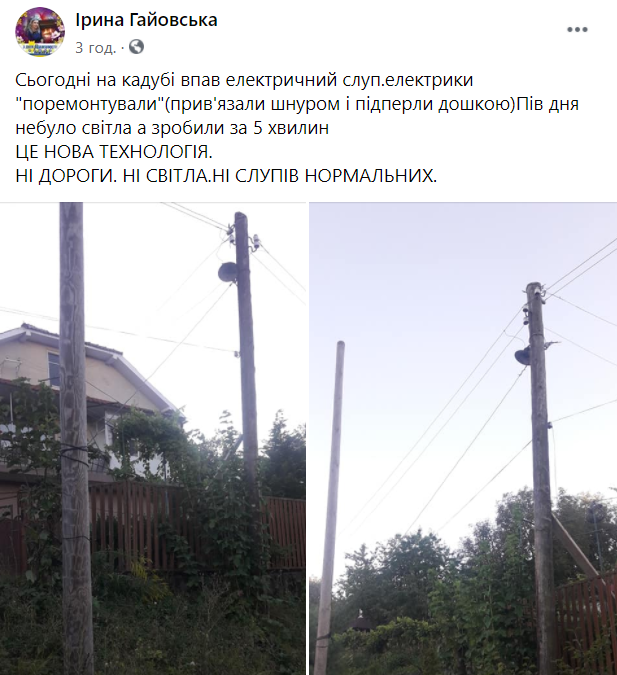
Task: Show more options for this post
Action: pyautogui.click(x=577, y=30)
